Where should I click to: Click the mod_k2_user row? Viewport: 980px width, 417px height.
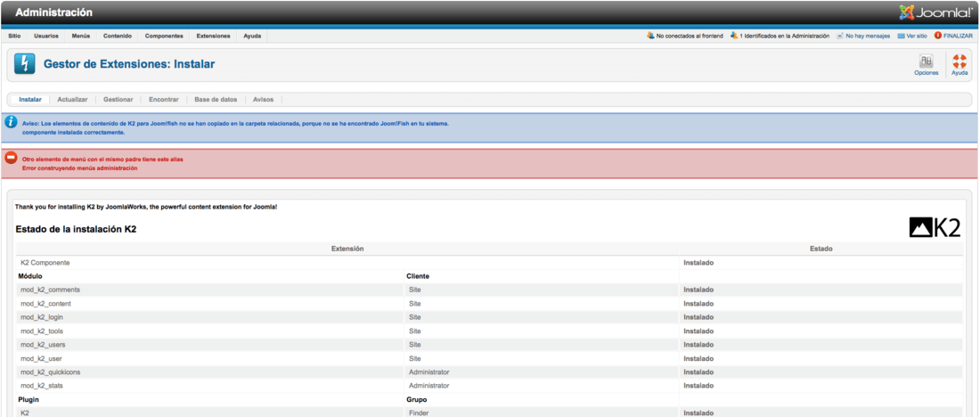489,359
